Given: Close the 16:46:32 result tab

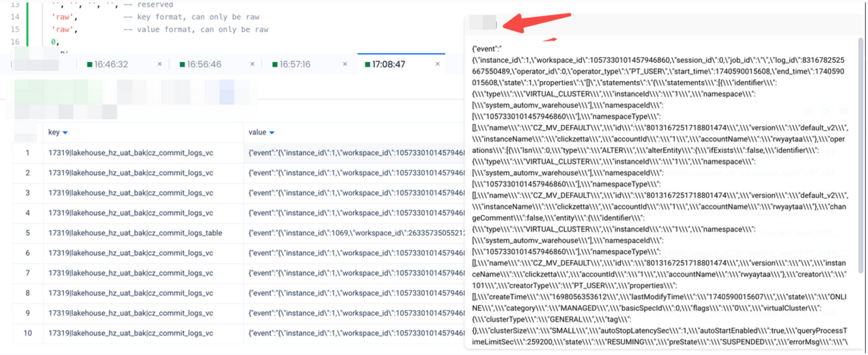Looking at the screenshot, I should tap(160, 64).
